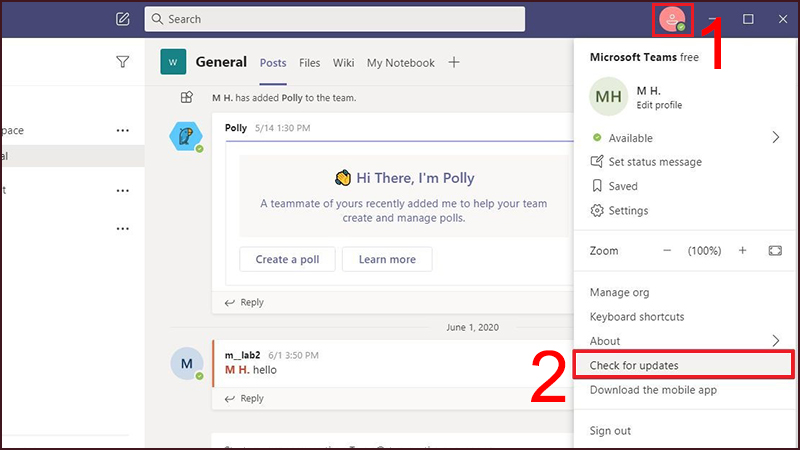Click the Edit profile link

pos(659,105)
